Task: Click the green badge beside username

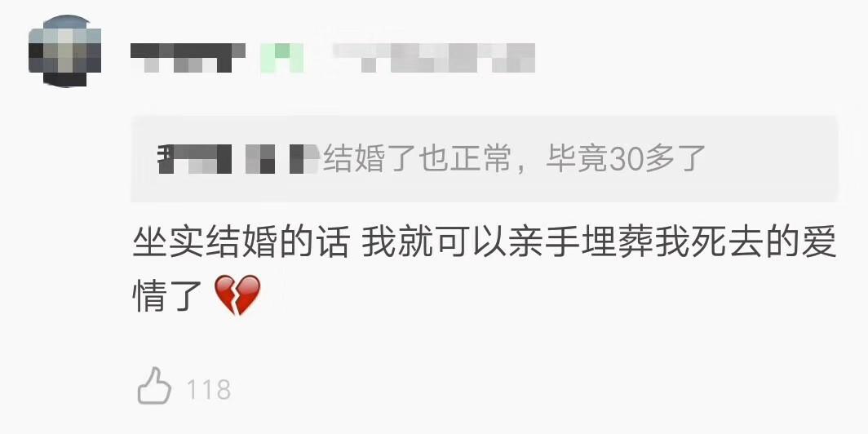Action: tap(282, 58)
